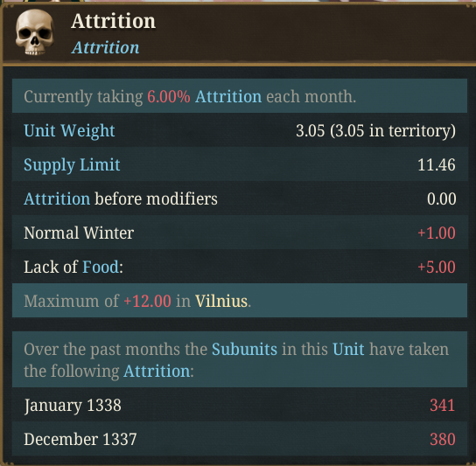Click the 3.05 in territory value
Screen dimensions: 476x466
[x=375, y=131]
